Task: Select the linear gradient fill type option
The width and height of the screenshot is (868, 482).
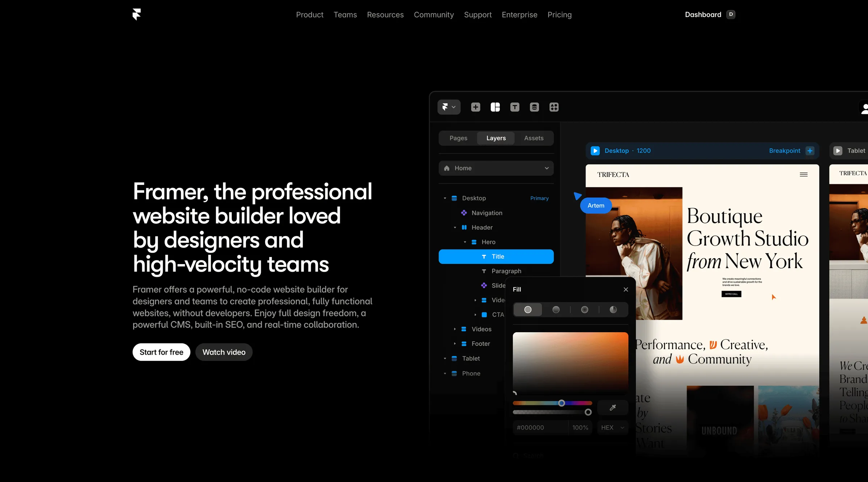Action: [556, 310]
